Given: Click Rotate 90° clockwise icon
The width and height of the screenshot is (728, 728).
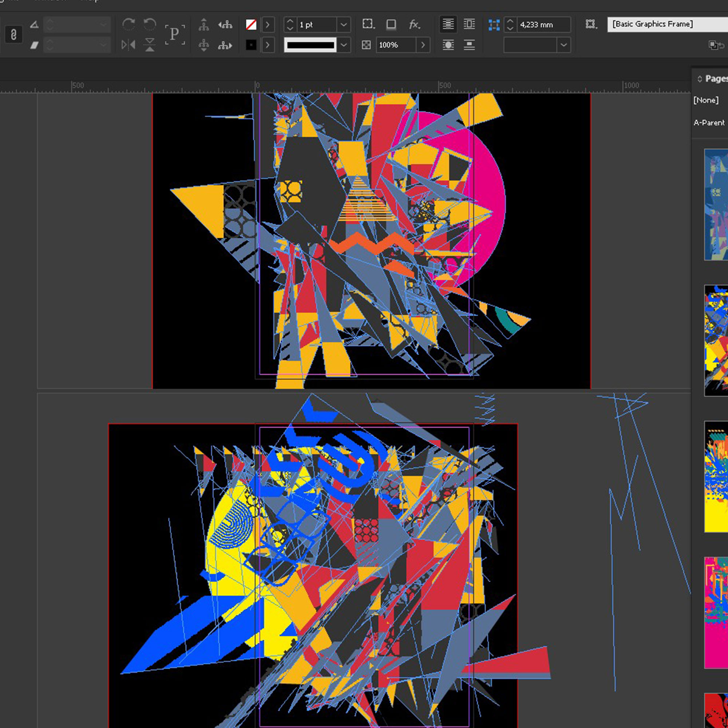Looking at the screenshot, I should [128, 24].
